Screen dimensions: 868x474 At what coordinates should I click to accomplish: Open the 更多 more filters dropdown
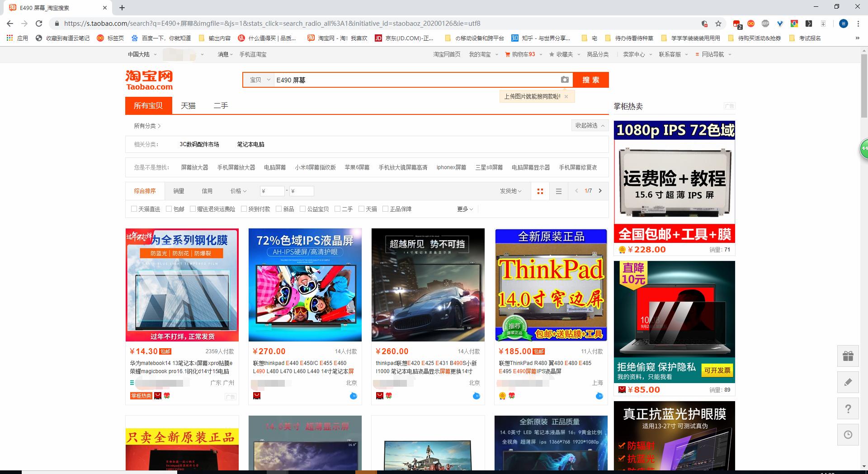(464, 209)
